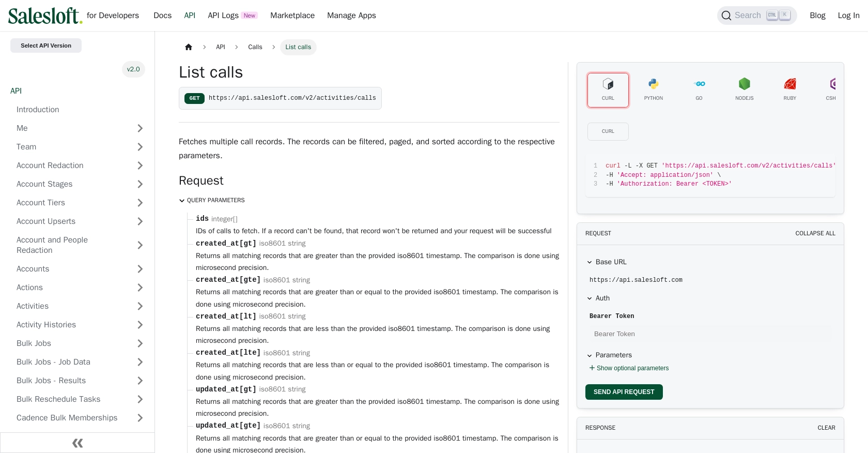Expand the Actions section chevron

[140, 288]
